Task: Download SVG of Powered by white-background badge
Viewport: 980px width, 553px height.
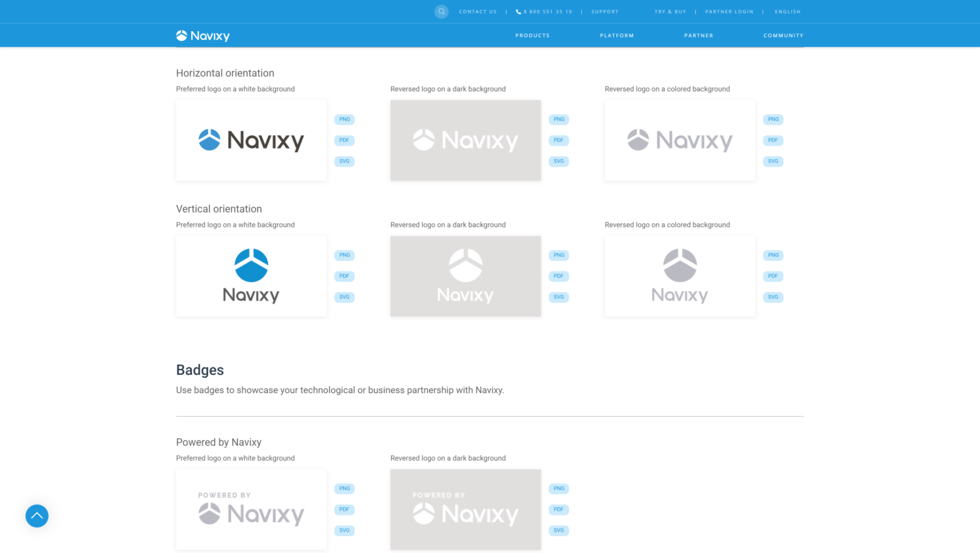Action: [x=345, y=531]
